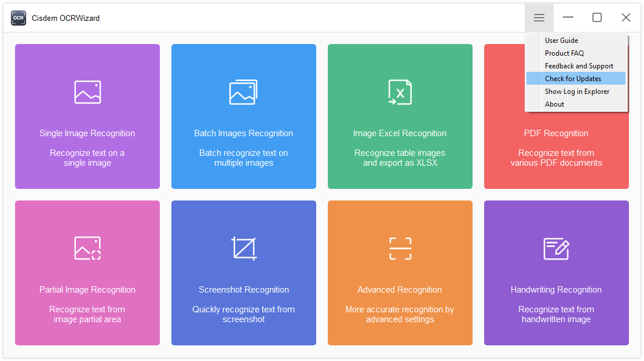
Task: Open the About menu entry
Action: tap(554, 104)
